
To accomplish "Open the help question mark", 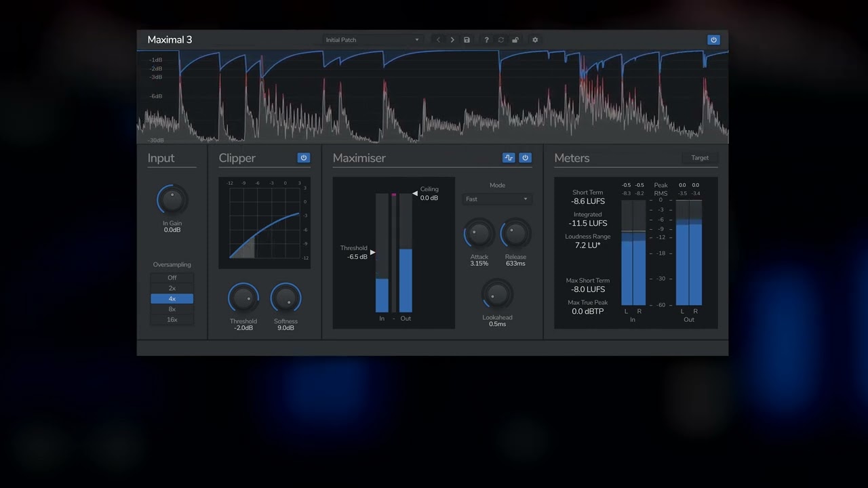I will pyautogui.click(x=486, y=40).
